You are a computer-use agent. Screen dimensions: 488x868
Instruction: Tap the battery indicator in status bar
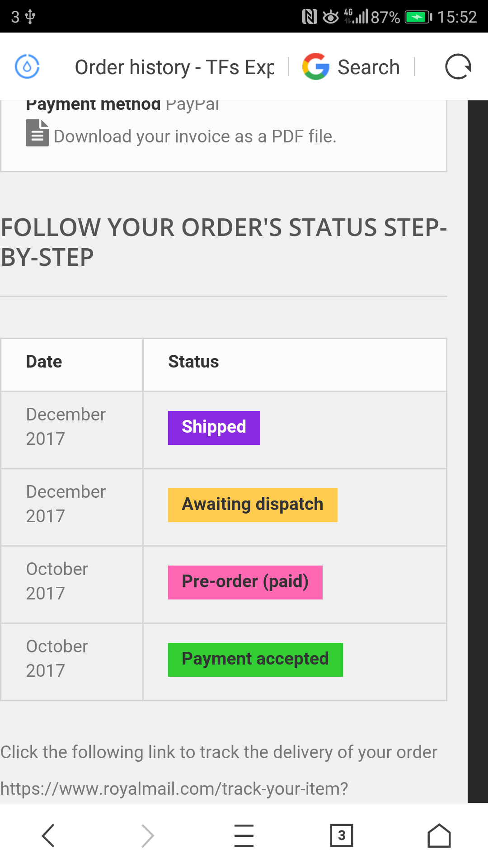[x=418, y=17]
